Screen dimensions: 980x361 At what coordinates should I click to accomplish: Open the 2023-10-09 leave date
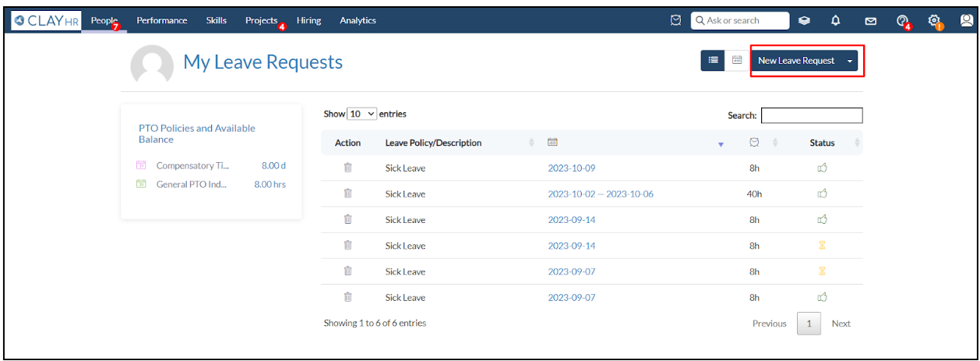tap(572, 168)
